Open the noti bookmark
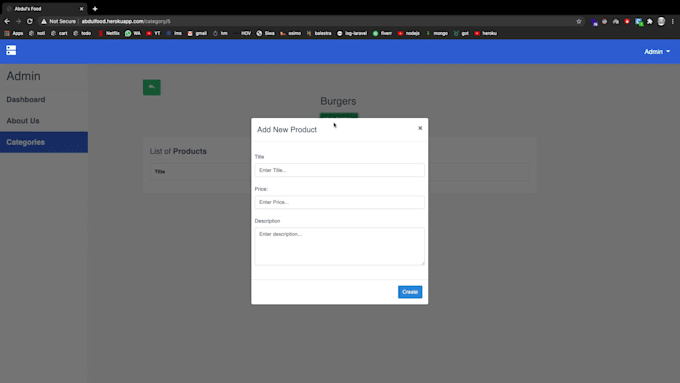680x383 pixels. click(x=37, y=33)
